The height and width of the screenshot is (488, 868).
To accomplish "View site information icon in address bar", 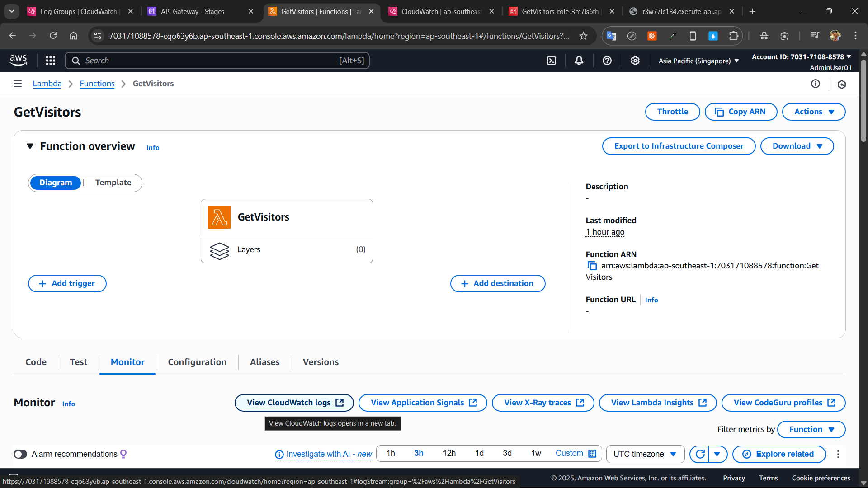I will click(x=97, y=36).
